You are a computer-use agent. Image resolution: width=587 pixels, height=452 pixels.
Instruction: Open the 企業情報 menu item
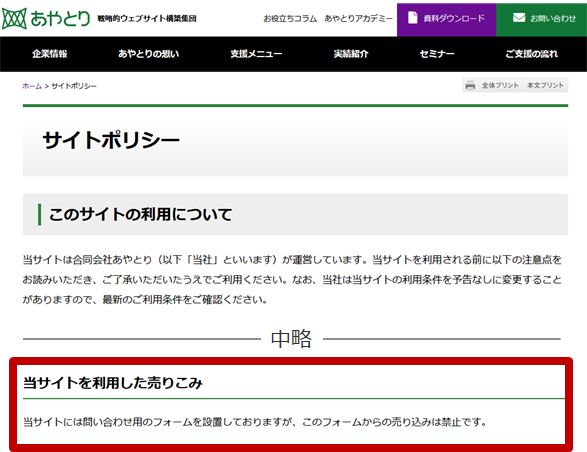pos(50,54)
